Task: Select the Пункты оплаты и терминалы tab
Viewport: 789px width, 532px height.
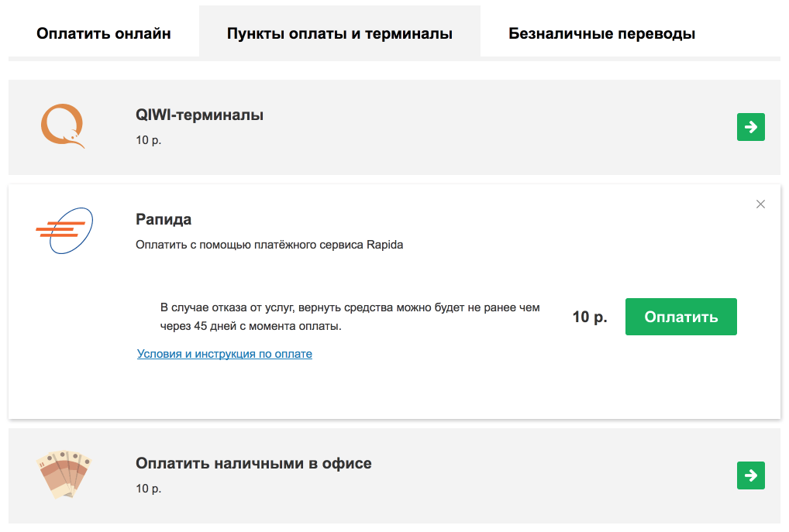Action: pyautogui.click(x=339, y=33)
